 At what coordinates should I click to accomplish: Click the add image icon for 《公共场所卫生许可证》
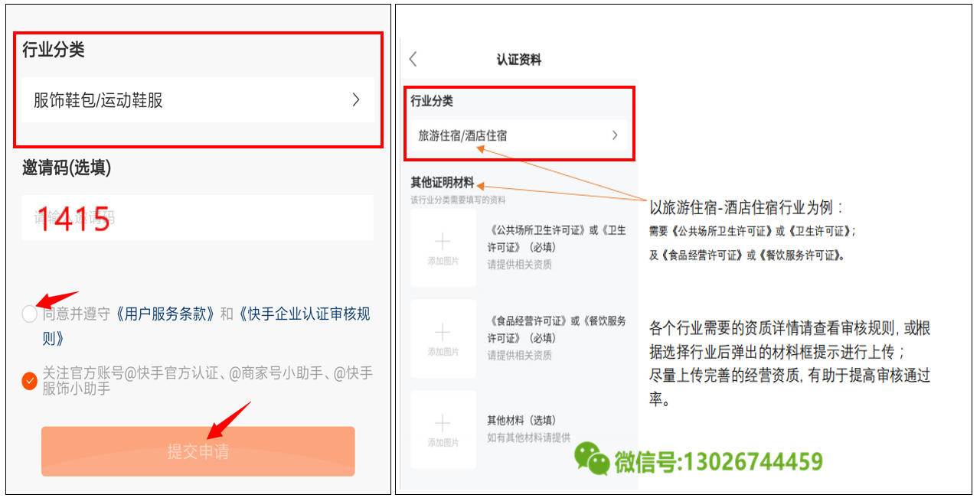click(x=443, y=250)
